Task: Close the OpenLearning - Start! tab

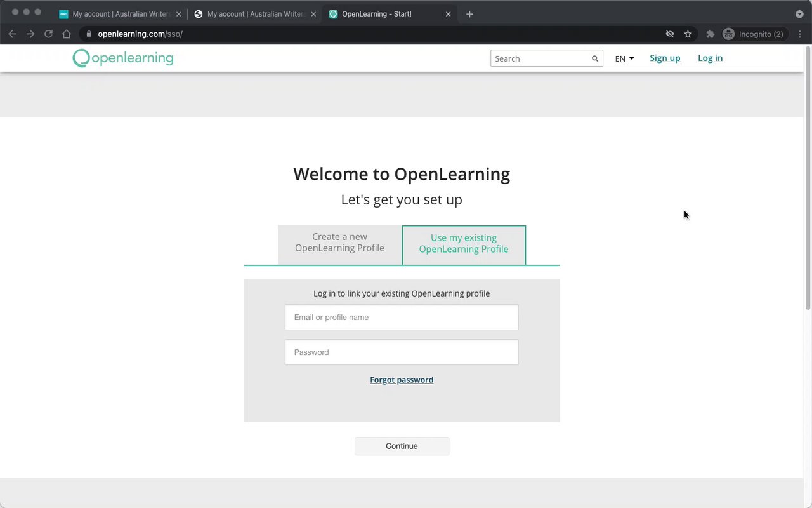Action: (x=448, y=14)
